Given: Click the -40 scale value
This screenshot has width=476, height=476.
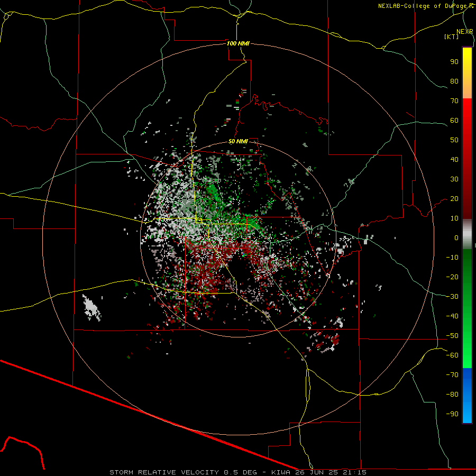Looking at the screenshot, I should pos(452,316).
